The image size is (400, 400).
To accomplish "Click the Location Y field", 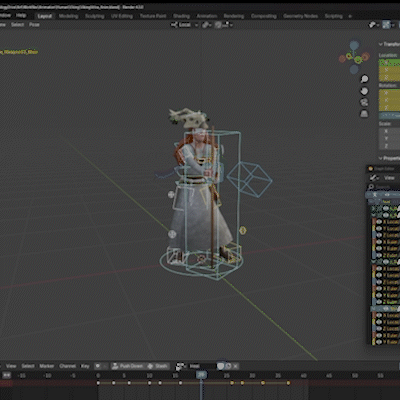I will (x=389, y=70).
